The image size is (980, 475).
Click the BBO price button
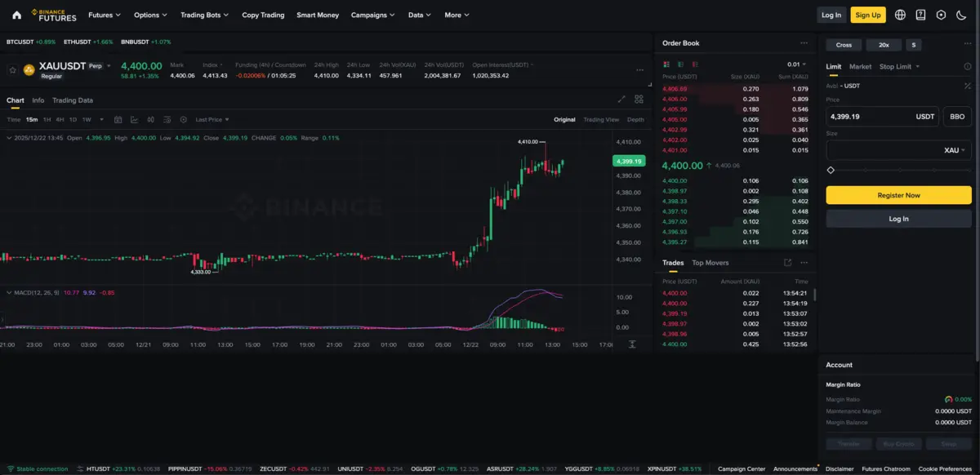coord(957,117)
